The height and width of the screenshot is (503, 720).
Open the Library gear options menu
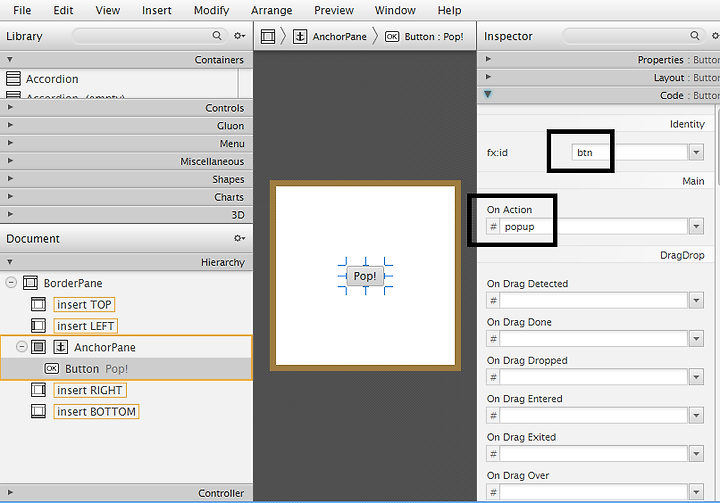[239, 36]
